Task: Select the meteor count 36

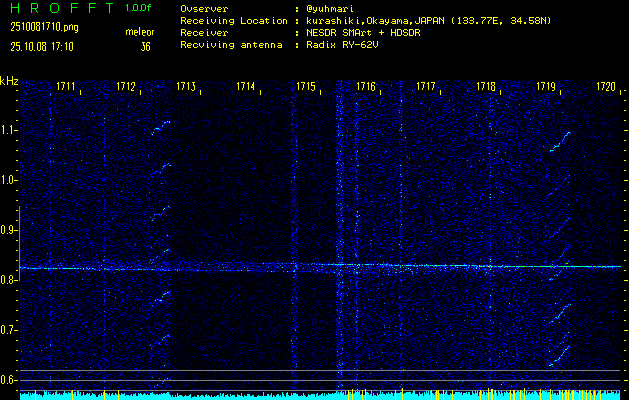Action: tap(145, 47)
